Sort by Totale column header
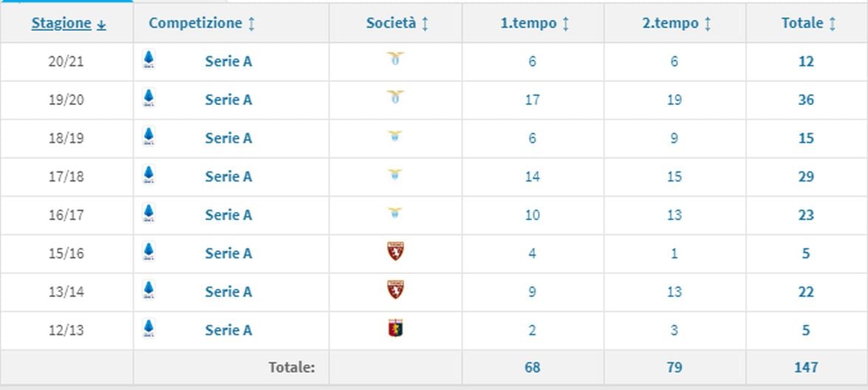Screen dimensions: 868x390 808,23
